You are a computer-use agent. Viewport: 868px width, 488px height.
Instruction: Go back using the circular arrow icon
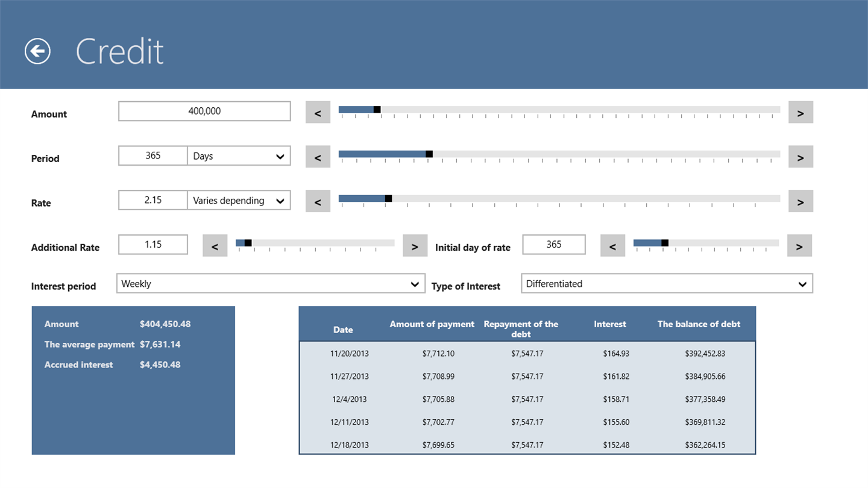click(x=37, y=51)
